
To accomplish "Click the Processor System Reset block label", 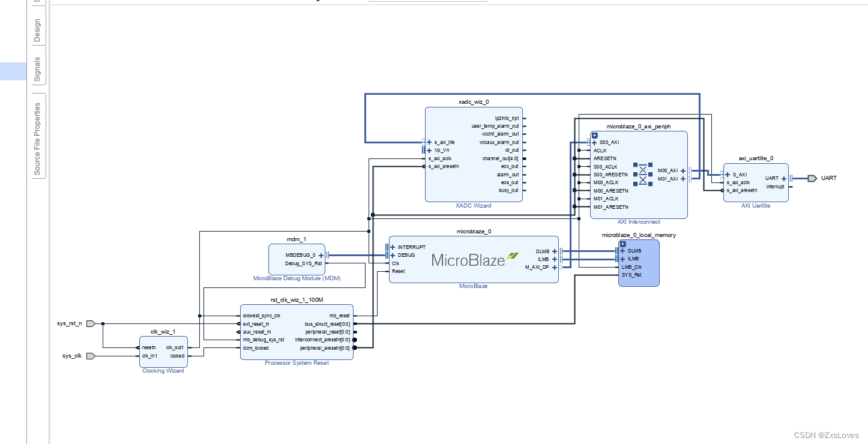I will (x=297, y=363).
